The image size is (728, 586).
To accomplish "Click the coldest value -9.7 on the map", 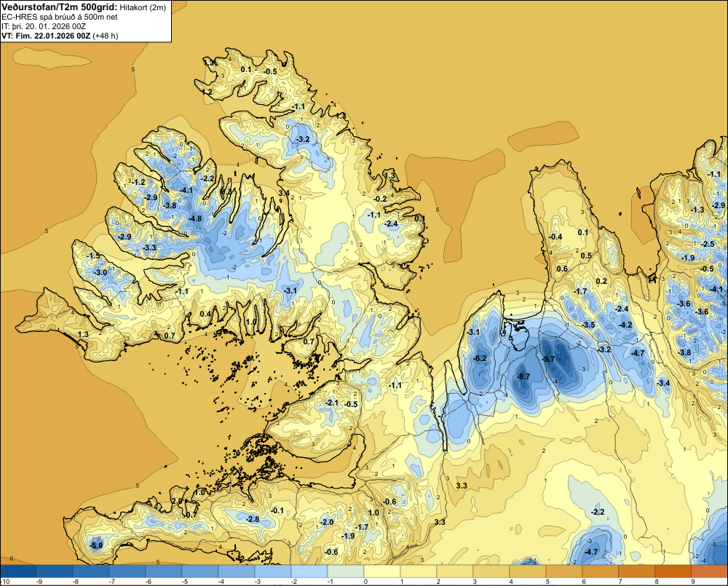I will tap(548, 359).
